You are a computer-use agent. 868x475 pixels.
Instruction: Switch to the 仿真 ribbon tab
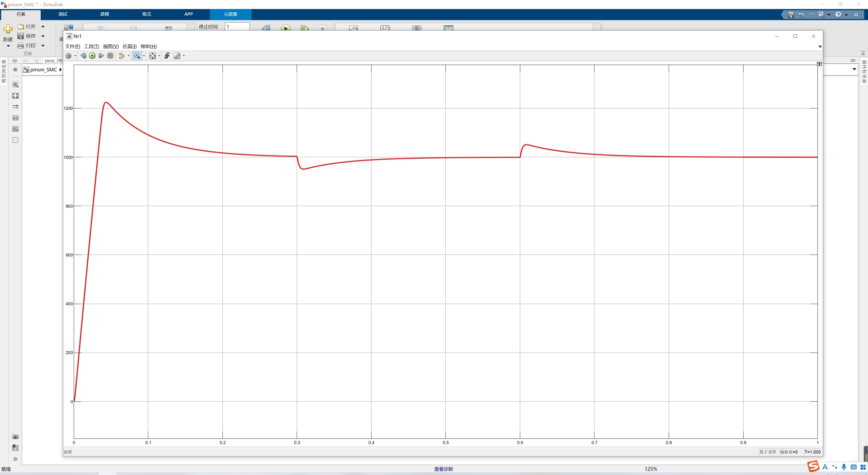click(x=21, y=14)
